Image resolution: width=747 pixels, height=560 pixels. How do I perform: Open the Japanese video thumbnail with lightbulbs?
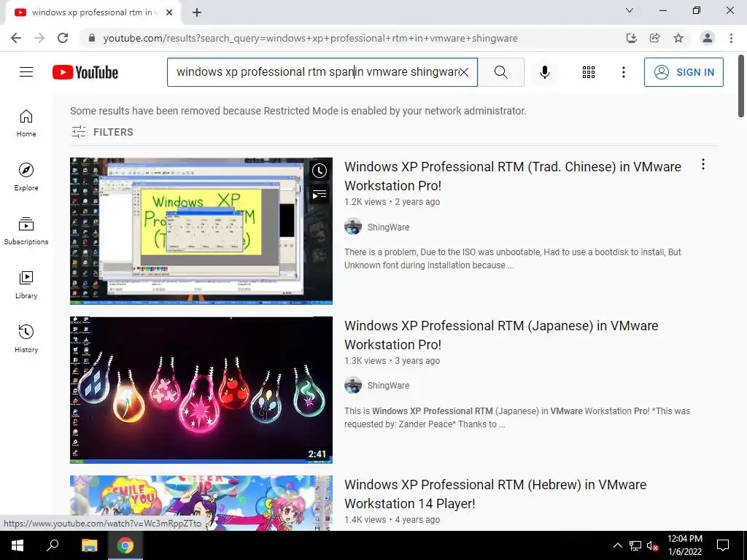(201, 390)
